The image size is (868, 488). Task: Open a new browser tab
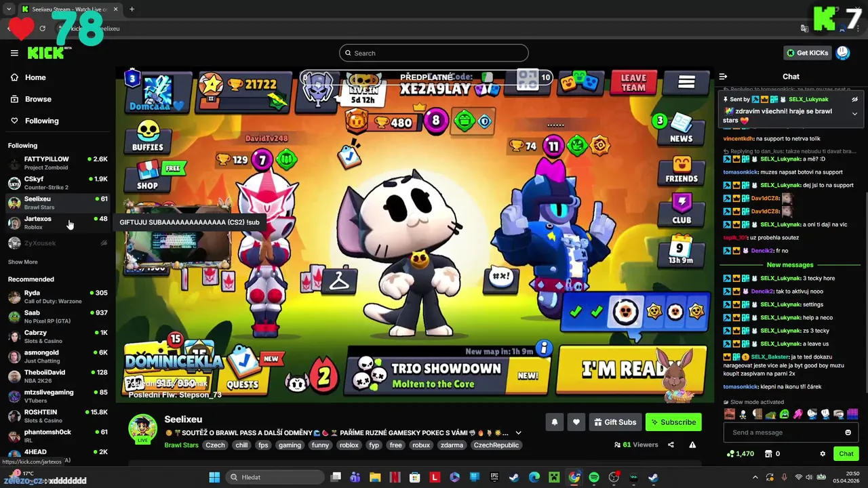pos(132,9)
